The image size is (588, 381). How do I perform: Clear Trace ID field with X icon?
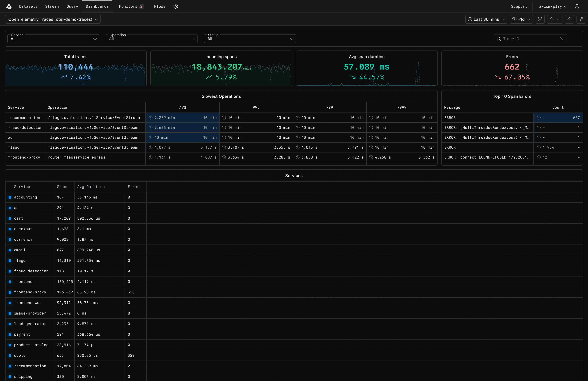pyautogui.click(x=561, y=39)
